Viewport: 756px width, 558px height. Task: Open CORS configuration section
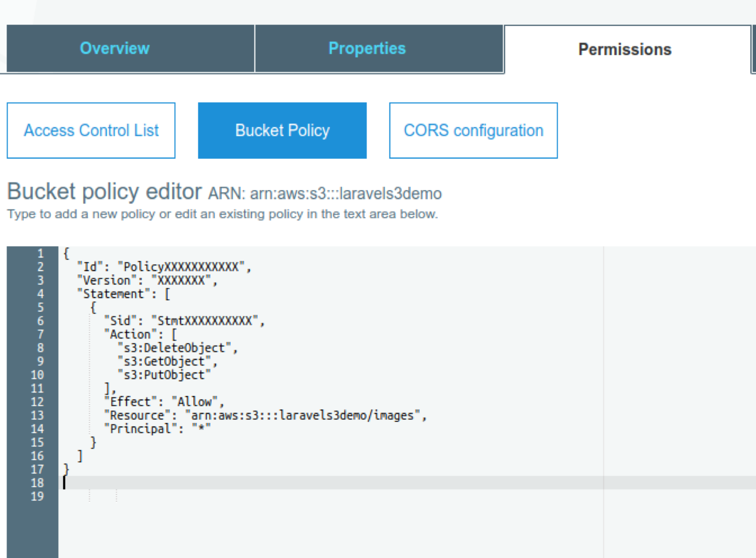coord(474,130)
